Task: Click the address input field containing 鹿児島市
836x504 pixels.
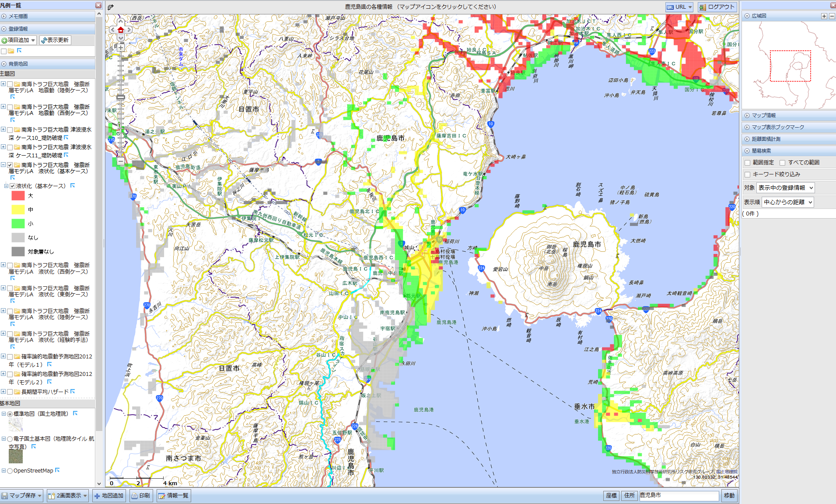Action: pos(679,496)
